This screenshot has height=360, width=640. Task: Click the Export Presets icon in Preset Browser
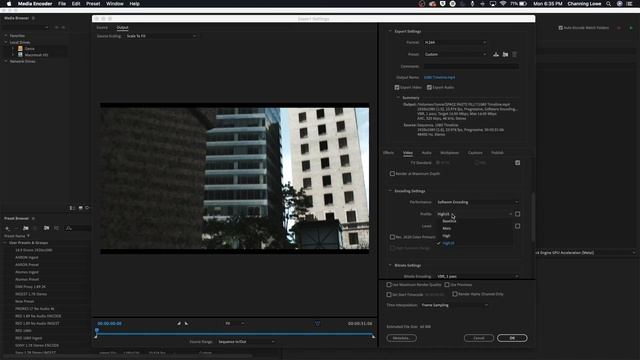(x=56, y=228)
